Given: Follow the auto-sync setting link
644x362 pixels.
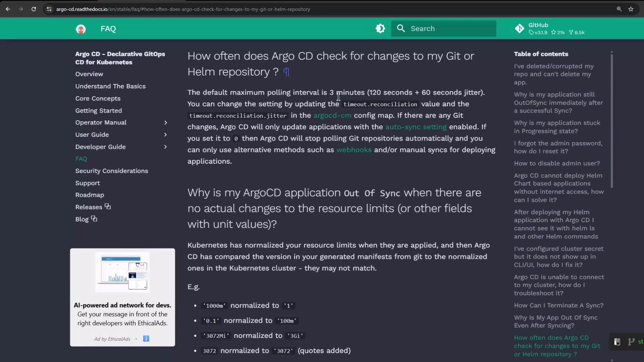Looking at the screenshot, I should point(416,127).
